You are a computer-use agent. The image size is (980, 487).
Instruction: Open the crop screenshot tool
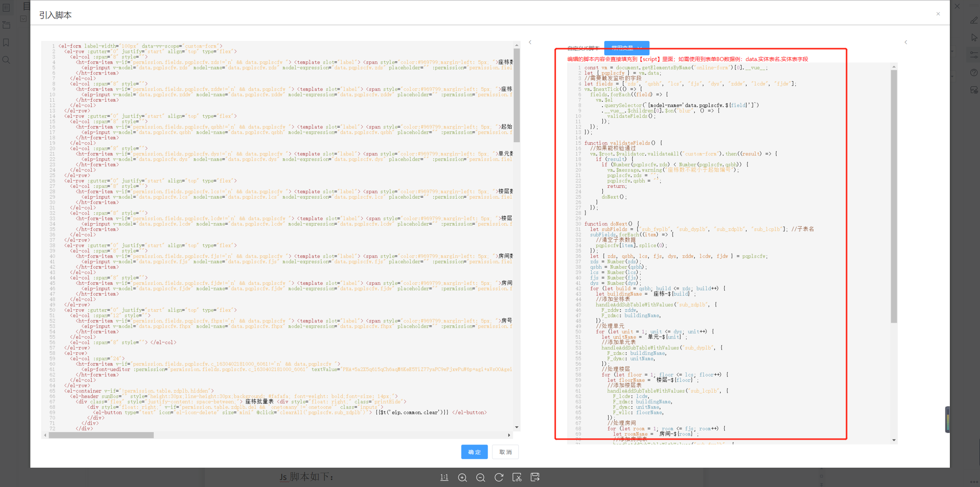point(517,477)
